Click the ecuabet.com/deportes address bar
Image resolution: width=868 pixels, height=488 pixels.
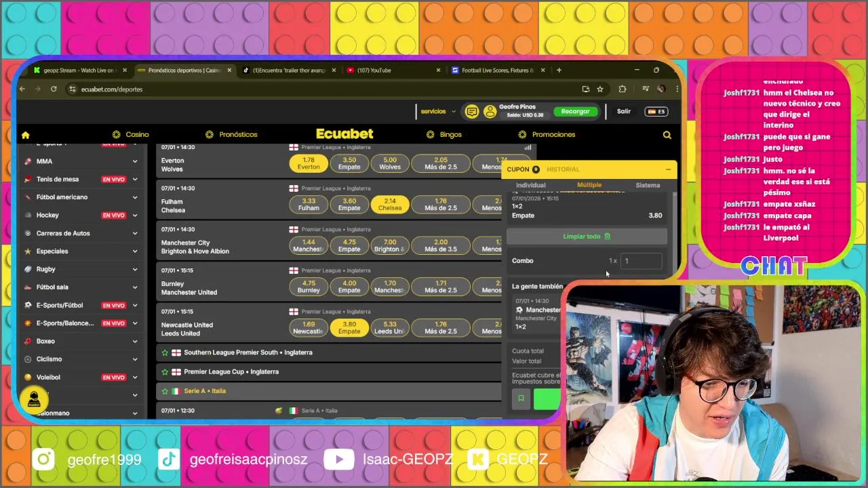[325, 89]
